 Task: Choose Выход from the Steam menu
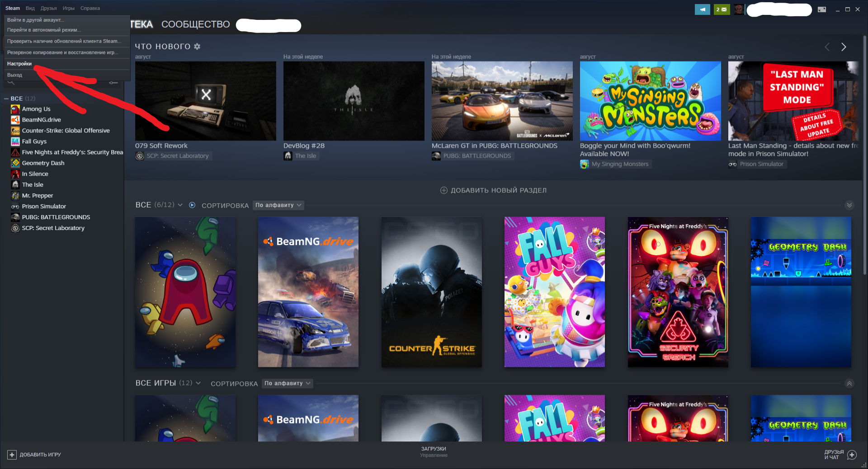[67, 75]
